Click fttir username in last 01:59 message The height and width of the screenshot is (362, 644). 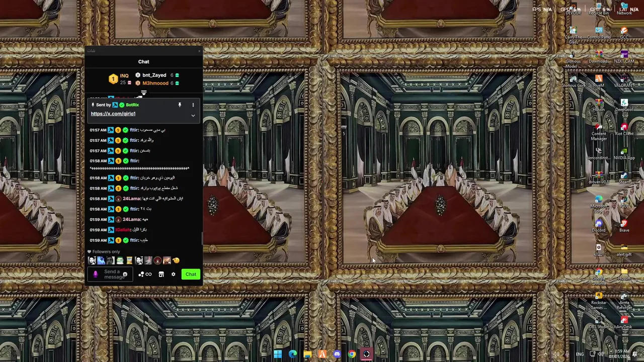point(134,240)
